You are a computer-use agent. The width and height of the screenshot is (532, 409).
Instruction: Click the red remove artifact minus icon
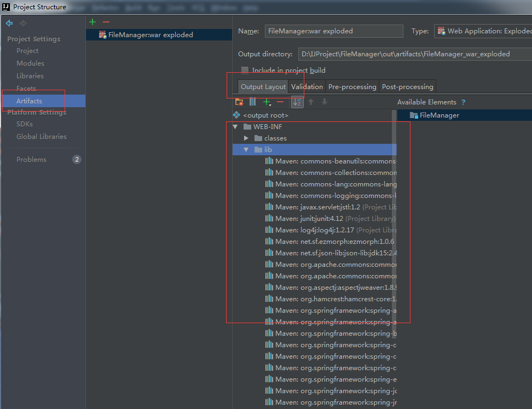tap(106, 22)
